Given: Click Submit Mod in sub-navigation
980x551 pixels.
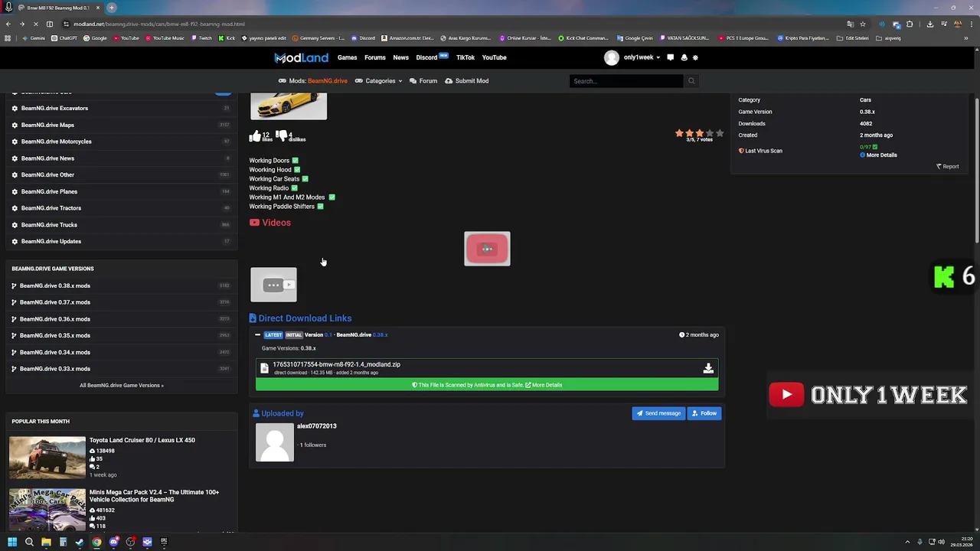Looking at the screenshot, I should click(x=466, y=80).
